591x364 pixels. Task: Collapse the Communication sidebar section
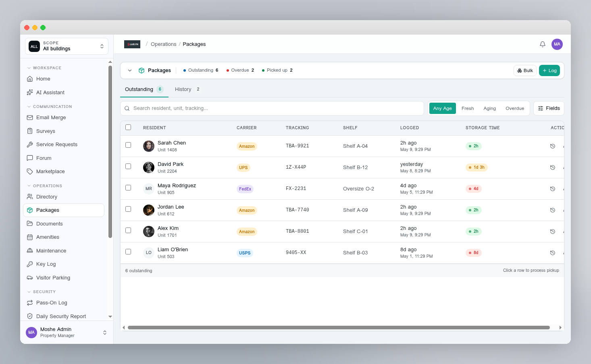coord(49,107)
